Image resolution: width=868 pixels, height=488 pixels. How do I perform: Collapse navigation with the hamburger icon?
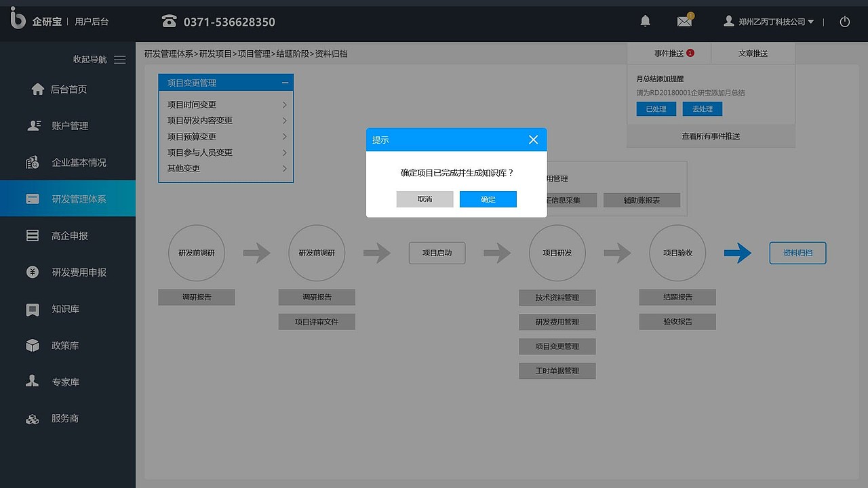coord(120,60)
